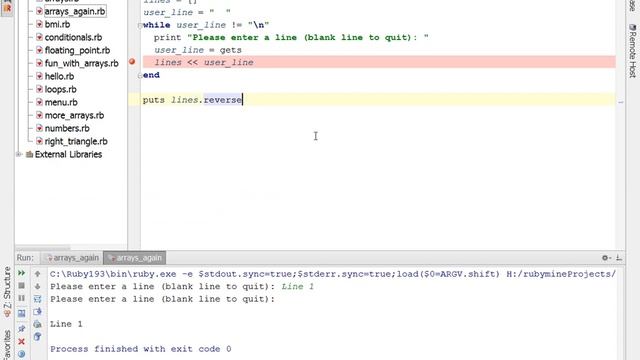The image size is (640, 360).
Task: Open bmi.rb file
Action: (x=57, y=24)
